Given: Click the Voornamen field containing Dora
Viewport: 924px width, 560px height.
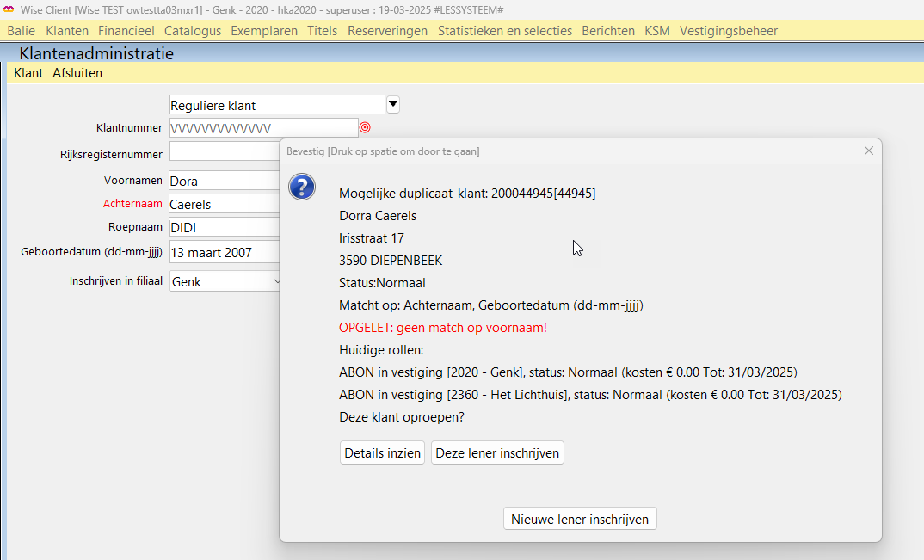Looking at the screenshot, I should click(225, 181).
